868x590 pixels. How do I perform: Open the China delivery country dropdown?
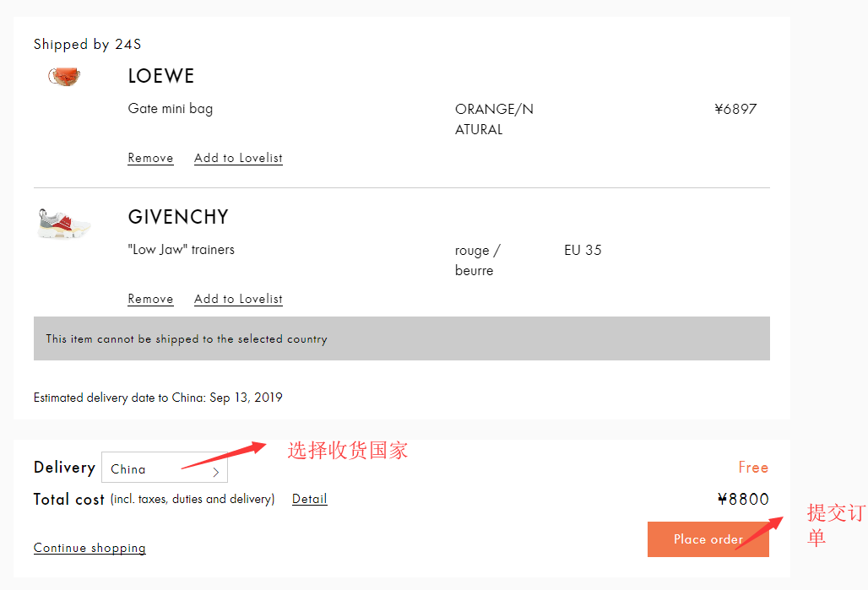[164, 468]
